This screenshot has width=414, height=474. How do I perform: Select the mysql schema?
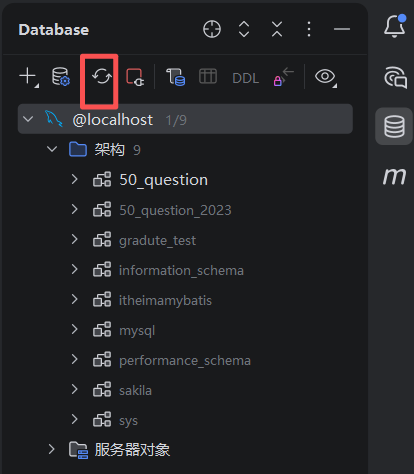pyautogui.click(x=137, y=331)
